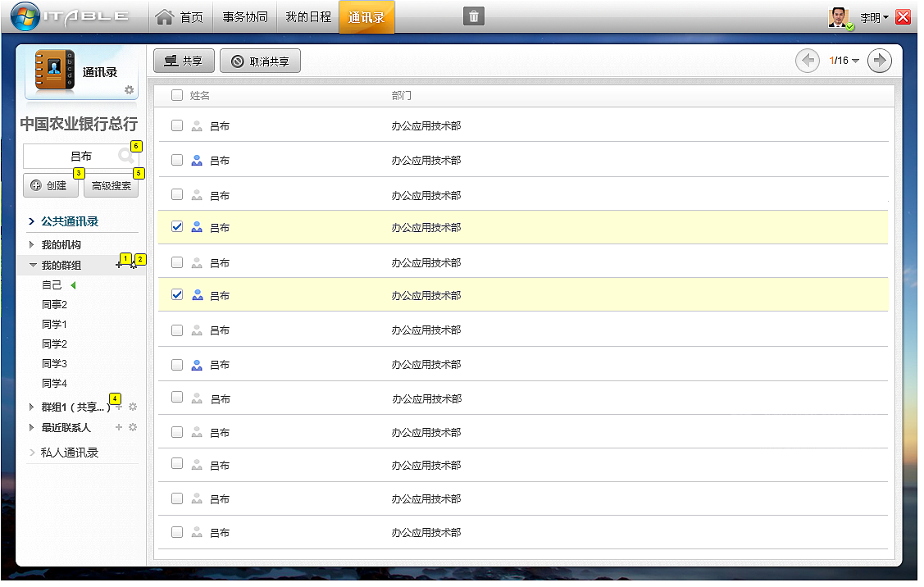The height and width of the screenshot is (587, 924).
Task: Click the 共享 share button
Action: pos(184,61)
